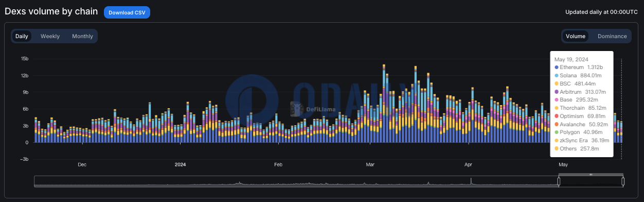644x202 pixels.
Task: Click the Ethereum blue dot in tooltip
Action: (x=557, y=68)
